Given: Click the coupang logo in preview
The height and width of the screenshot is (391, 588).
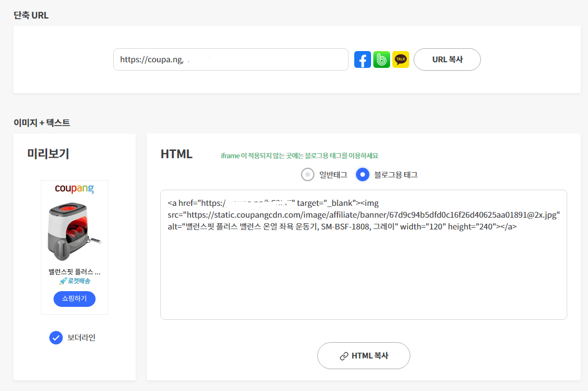Looking at the screenshot, I should (74, 188).
